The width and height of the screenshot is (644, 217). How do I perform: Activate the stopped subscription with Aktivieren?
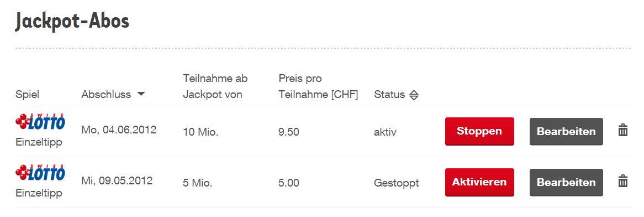pos(479,183)
